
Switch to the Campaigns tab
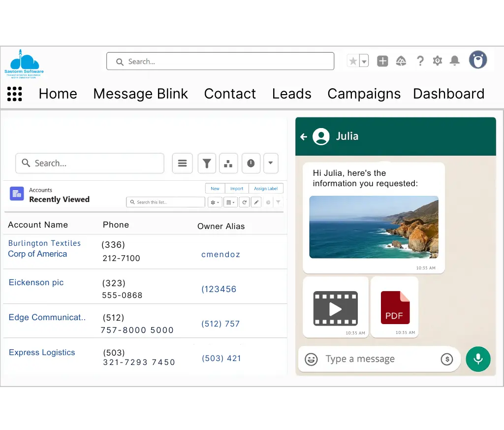point(364,94)
